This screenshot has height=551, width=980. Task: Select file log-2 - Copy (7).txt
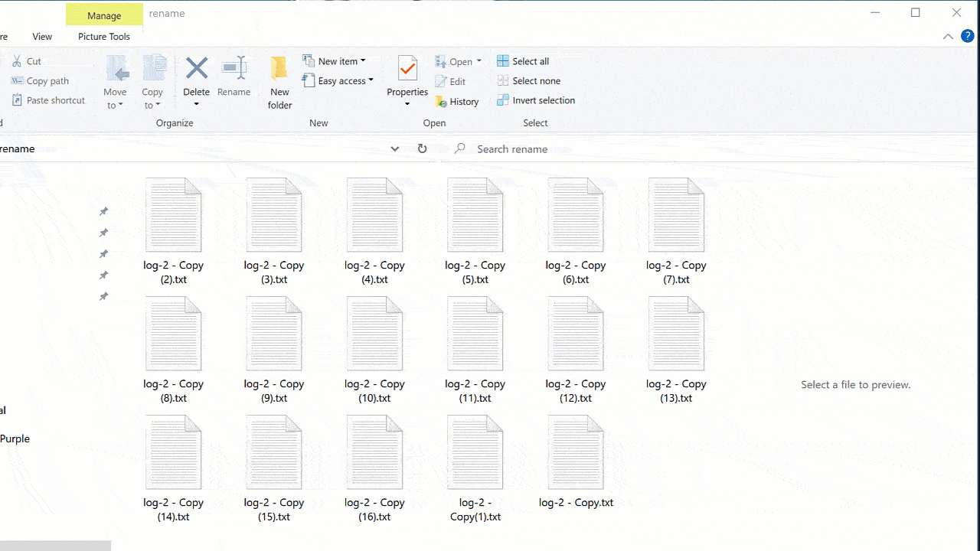pos(676,232)
